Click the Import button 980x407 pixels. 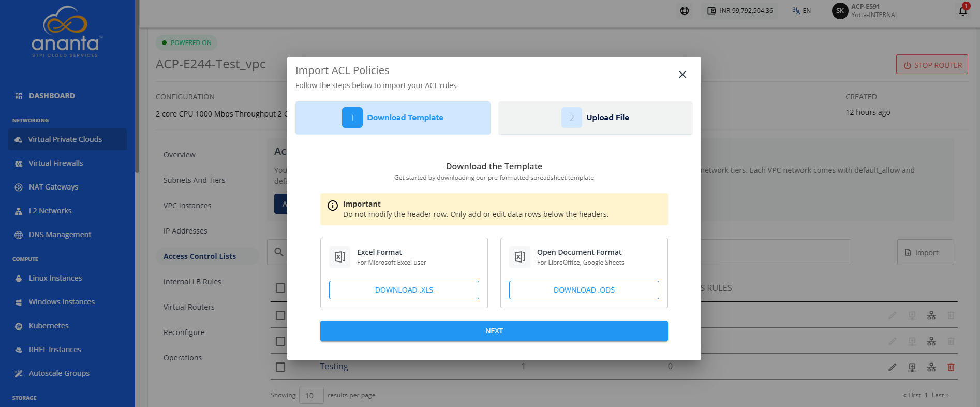(x=925, y=253)
